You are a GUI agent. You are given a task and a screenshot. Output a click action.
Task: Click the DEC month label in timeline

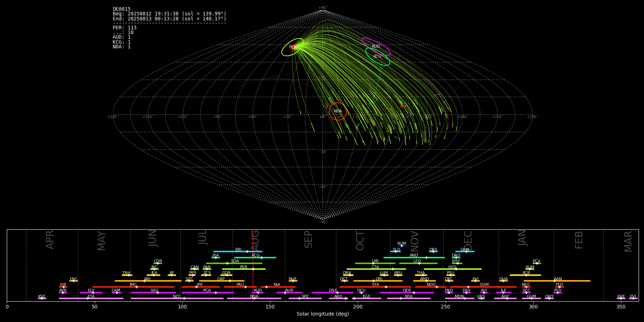[468, 240]
